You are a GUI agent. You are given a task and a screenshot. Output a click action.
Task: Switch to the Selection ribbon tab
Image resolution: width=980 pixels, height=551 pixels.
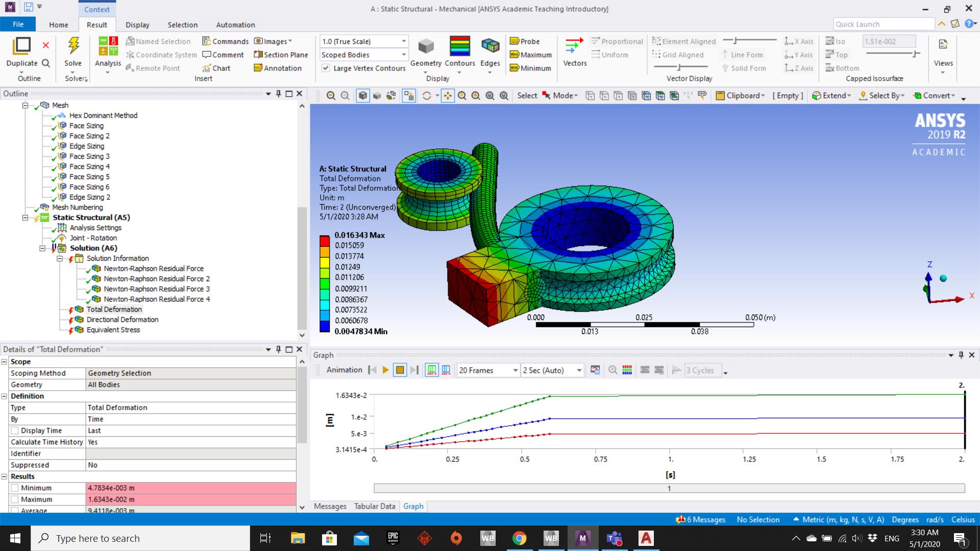coord(182,24)
